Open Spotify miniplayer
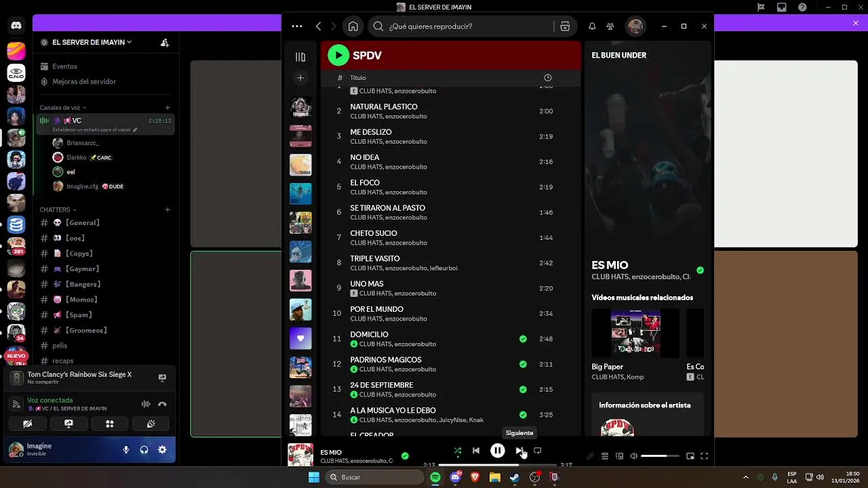The height and width of the screenshot is (488, 868). click(690, 456)
